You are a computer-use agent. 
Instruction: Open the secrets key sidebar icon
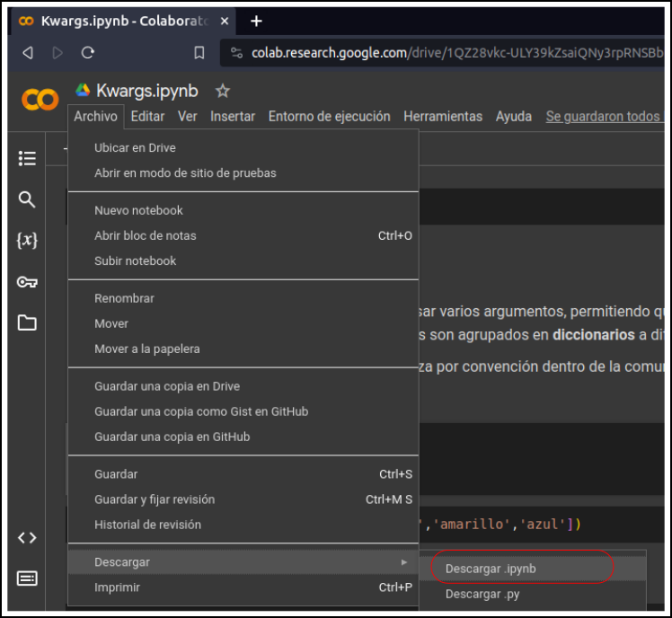pos(27,282)
